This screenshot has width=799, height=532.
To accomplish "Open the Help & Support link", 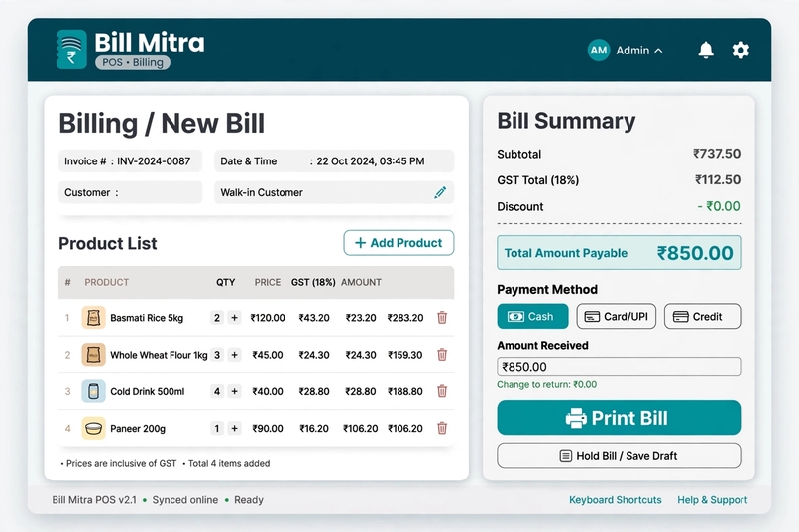I will pyautogui.click(x=712, y=500).
